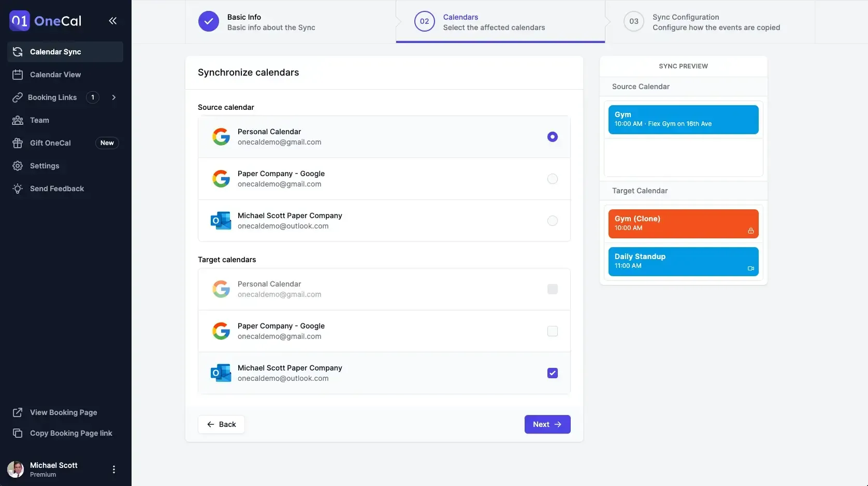The width and height of the screenshot is (868, 486).
Task: Click Send Feedback
Action: [x=56, y=188]
